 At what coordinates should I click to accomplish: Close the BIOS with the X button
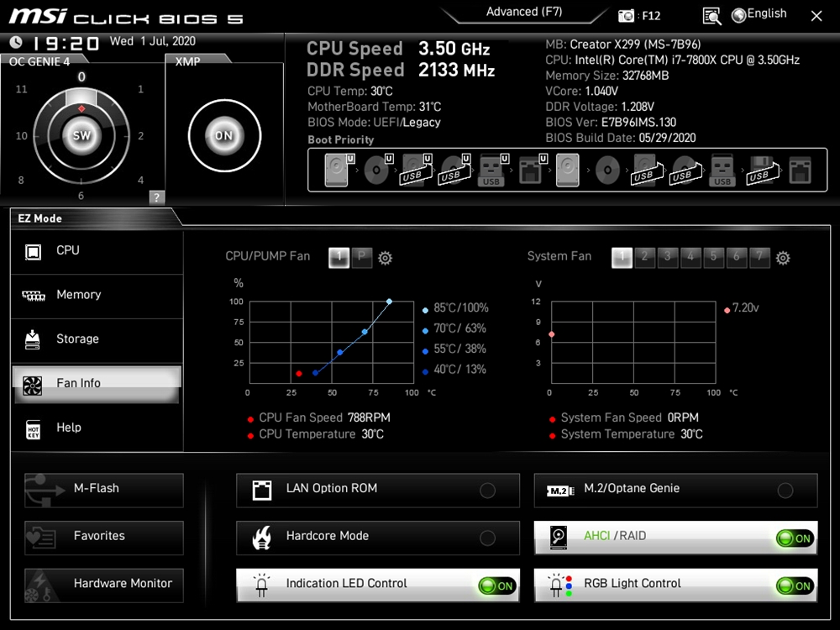(816, 16)
